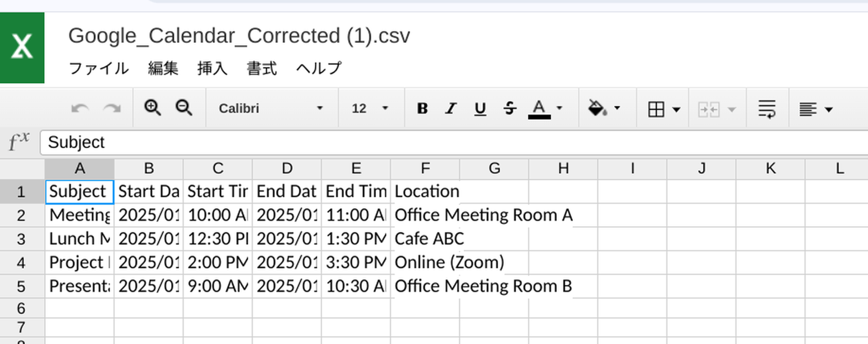Open the font size 12 dropdown
This screenshot has width=868, height=344.
pyautogui.click(x=370, y=109)
